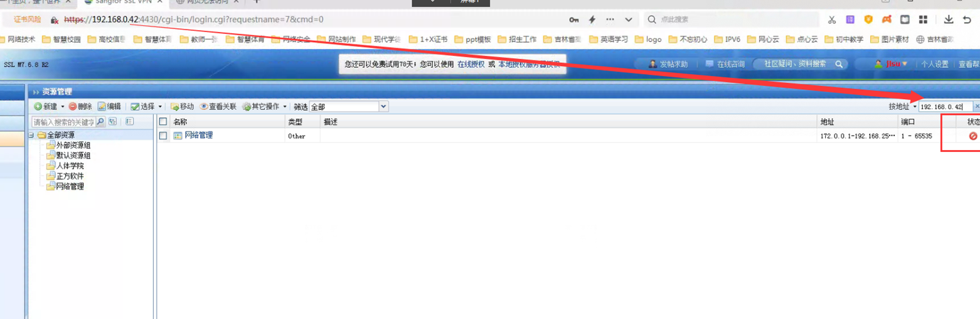Click the insecure lock icon in the address bar

[55, 19]
